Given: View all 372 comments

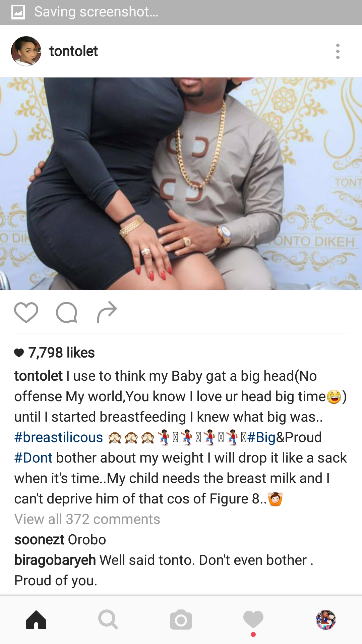Looking at the screenshot, I should pos(87,519).
